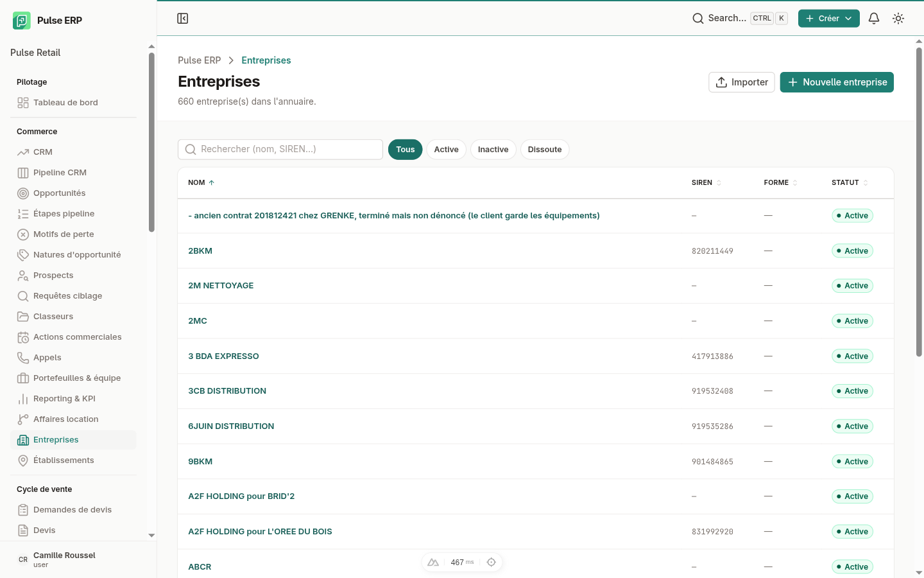Open the 2MC company link
This screenshot has width=924, height=578.
pos(198,321)
